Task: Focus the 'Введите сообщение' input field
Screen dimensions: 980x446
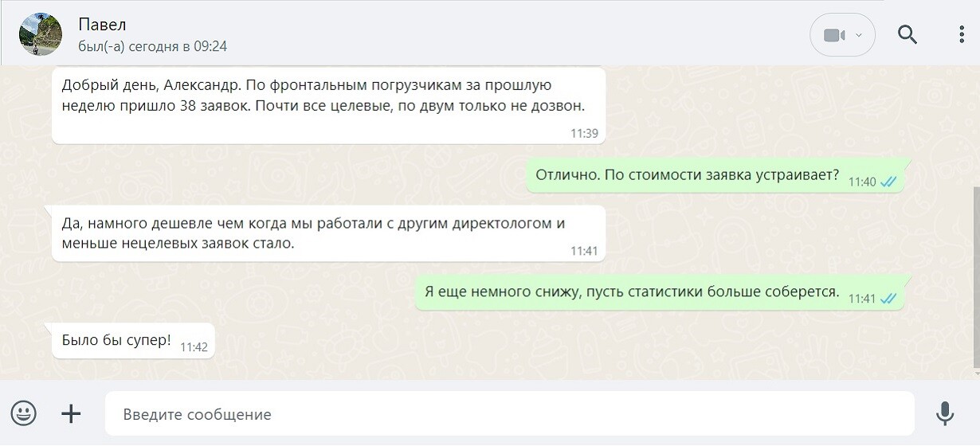Action: (510, 414)
